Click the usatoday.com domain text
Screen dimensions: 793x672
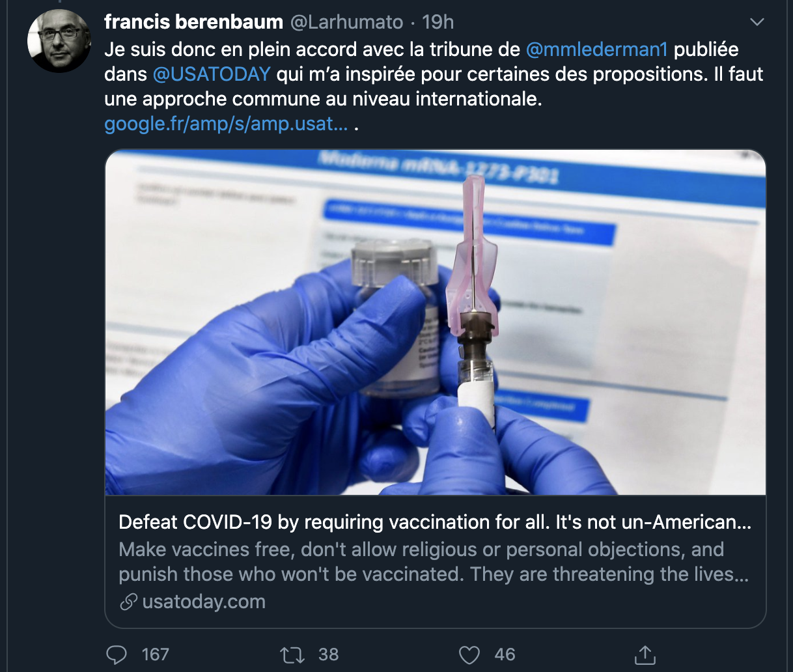click(x=204, y=602)
